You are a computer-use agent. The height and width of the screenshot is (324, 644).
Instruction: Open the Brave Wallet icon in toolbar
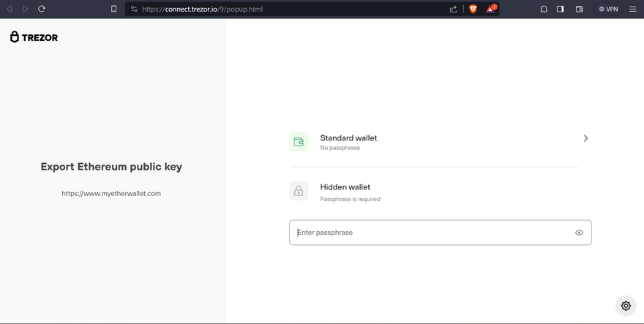(x=579, y=9)
